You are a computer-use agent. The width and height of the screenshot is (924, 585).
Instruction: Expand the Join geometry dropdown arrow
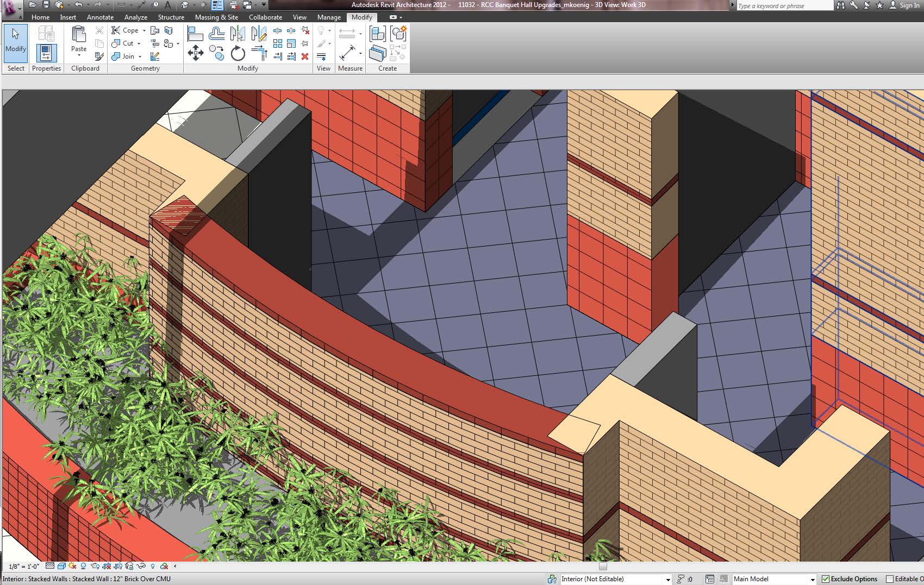(x=140, y=56)
